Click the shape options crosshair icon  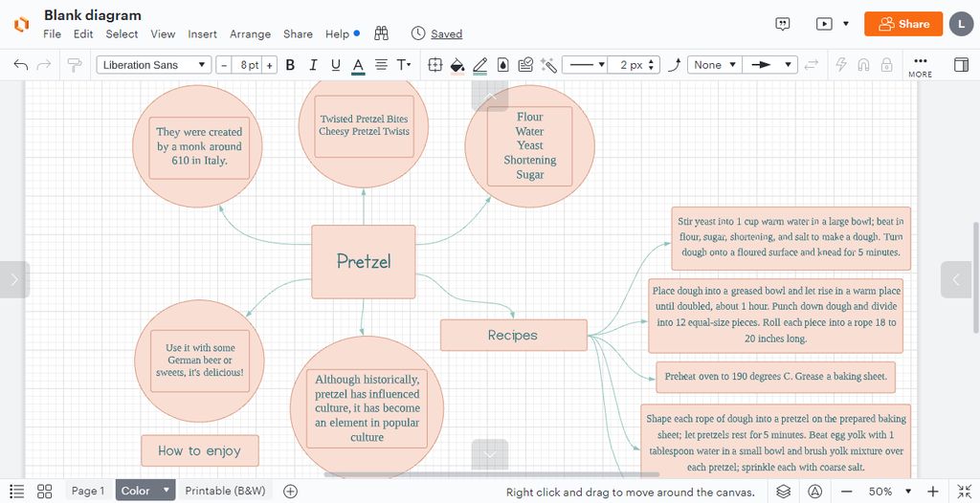coord(435,65)
